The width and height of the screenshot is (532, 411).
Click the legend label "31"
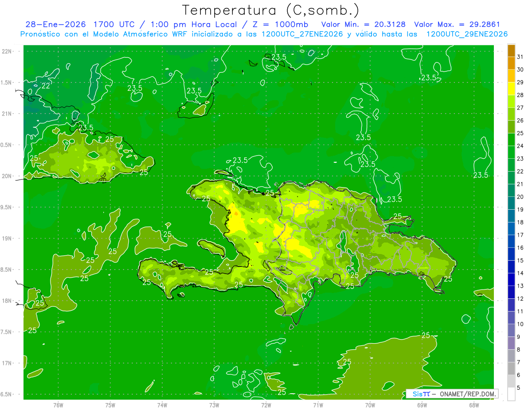pos(520,56)
